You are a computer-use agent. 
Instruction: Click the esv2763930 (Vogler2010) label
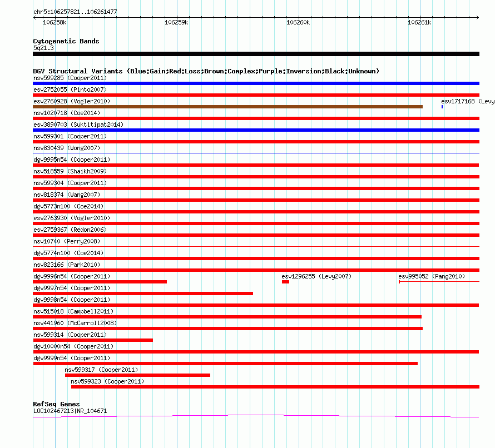(72, 218)
